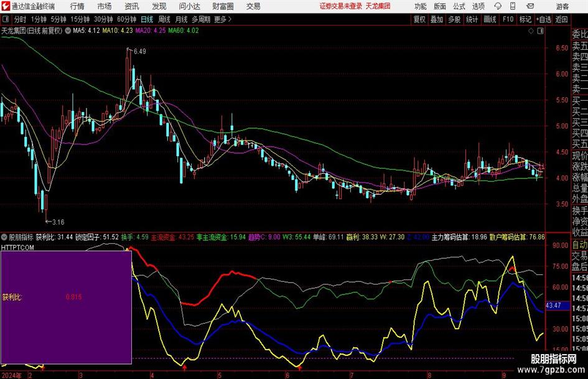
Task: Click 证券交易未登录 login link
Action: tap(341, 6)
